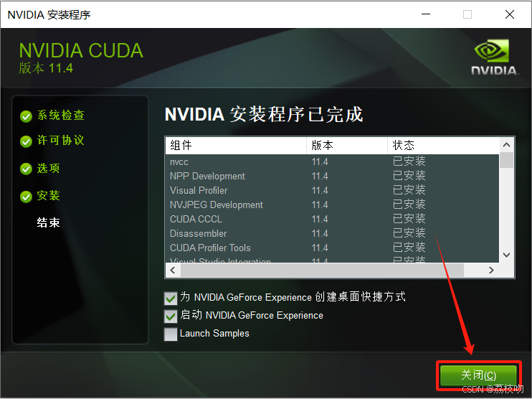Click the 状态 column header
This screenshot has width=532, height=399.
[443, 146]
